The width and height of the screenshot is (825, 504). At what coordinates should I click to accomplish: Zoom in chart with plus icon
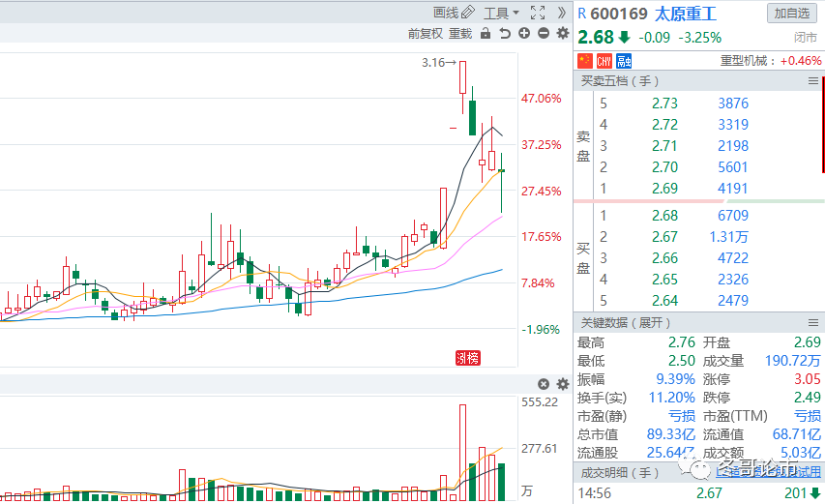click(x=524, y=33)
